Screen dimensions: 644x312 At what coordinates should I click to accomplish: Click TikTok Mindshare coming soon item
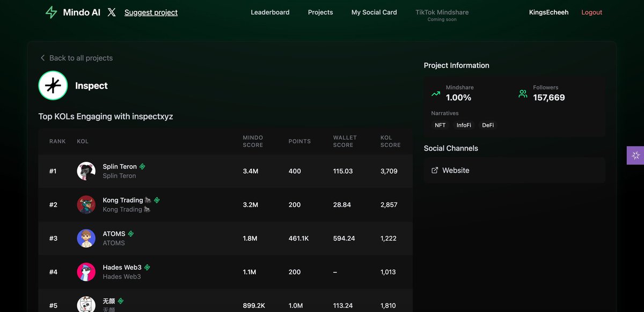pyautogui.click(x=442, y=15)
